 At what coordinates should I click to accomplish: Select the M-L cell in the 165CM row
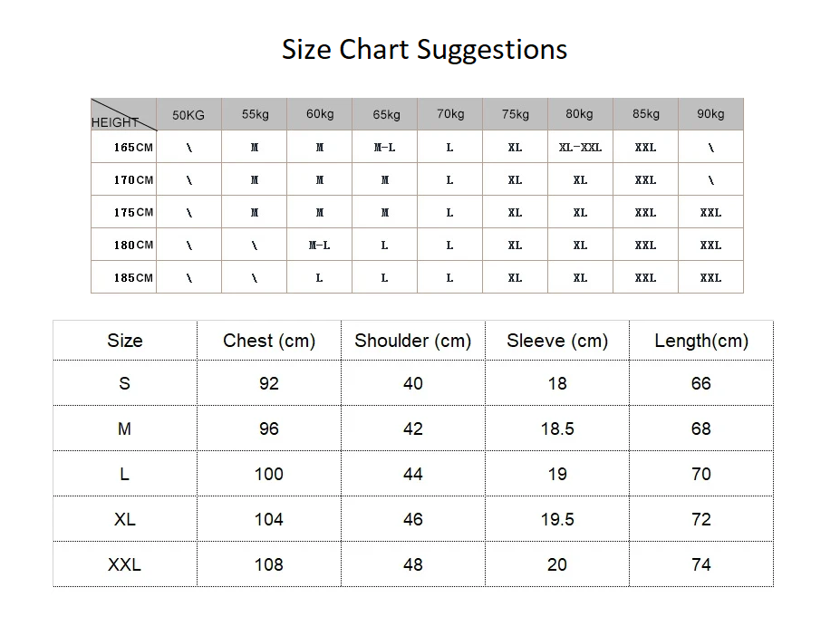pyautogui.click(x=384, y=147)
